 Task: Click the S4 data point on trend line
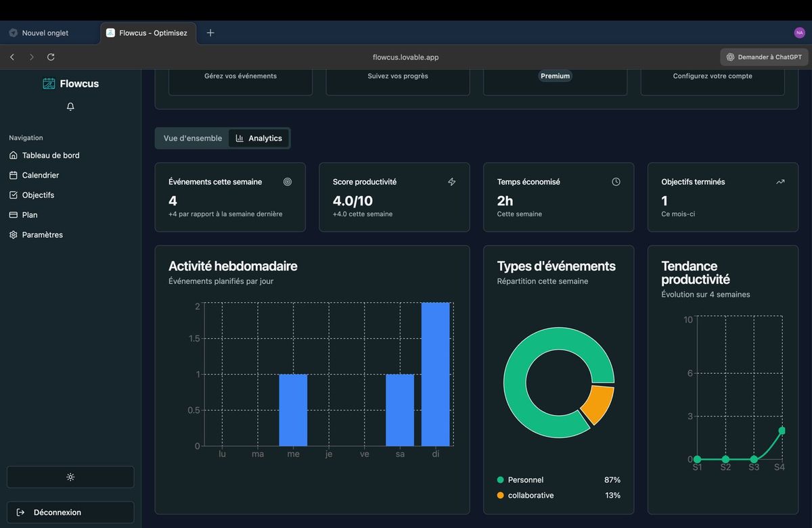point(782,431)
